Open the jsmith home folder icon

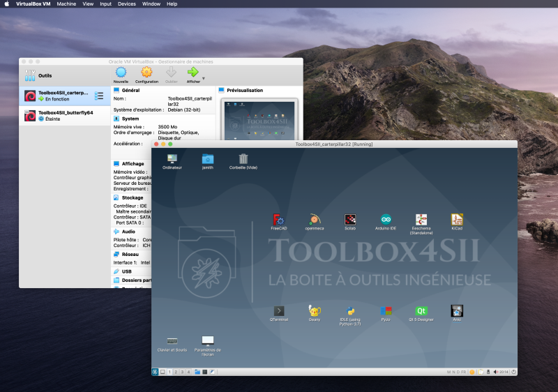[x=207, y=162]
